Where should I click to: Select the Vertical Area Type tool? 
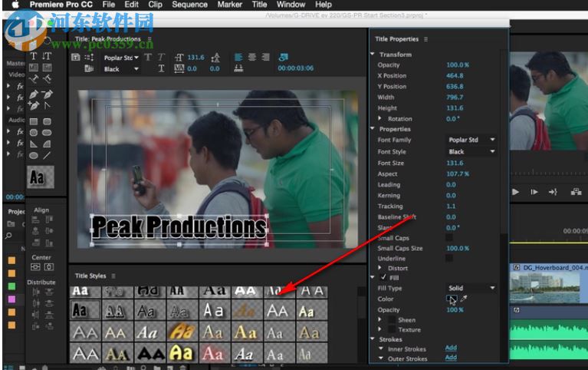47,68
